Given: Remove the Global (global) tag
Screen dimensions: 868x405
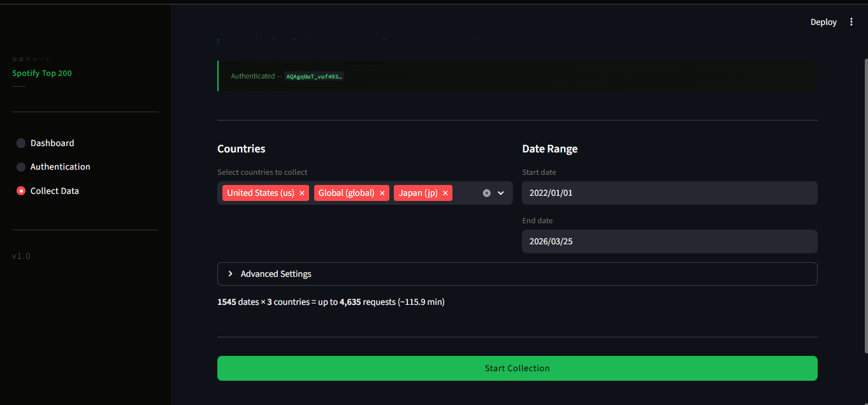Looking at the screenshot, I should point(382,193).
